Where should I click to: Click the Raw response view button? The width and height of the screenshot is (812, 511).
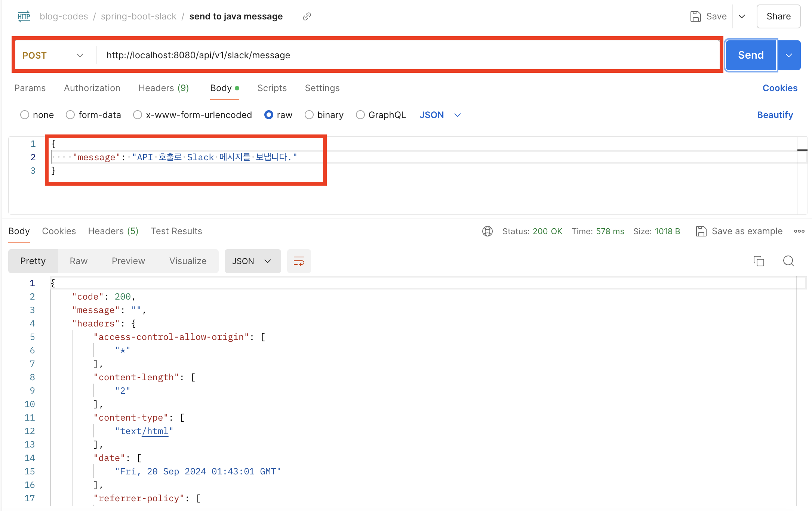coord(79,261)
